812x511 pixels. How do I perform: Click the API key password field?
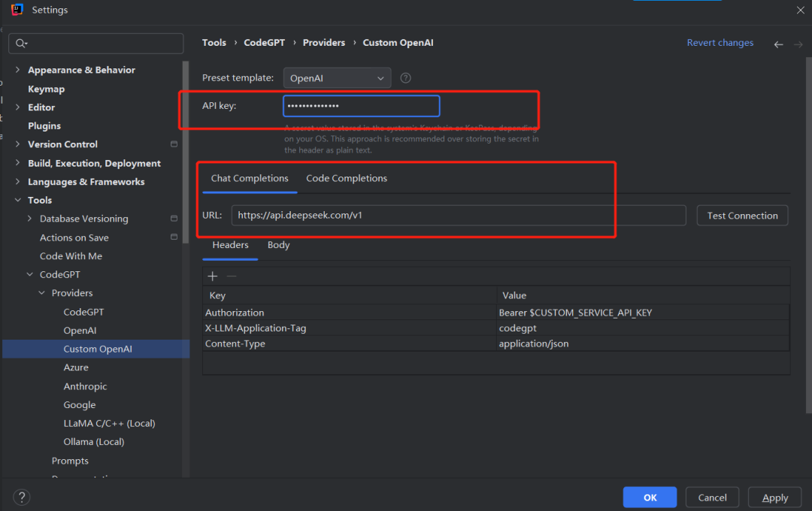(361, 106)
